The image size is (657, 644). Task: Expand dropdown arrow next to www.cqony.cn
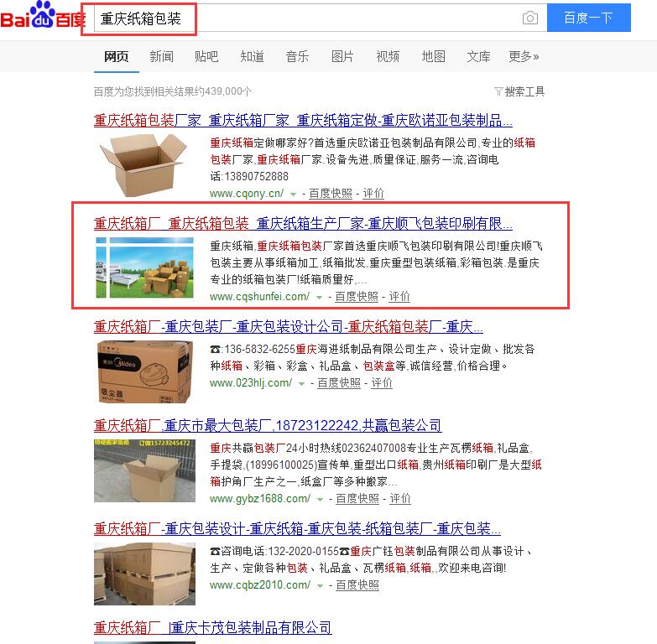[294, 194]
